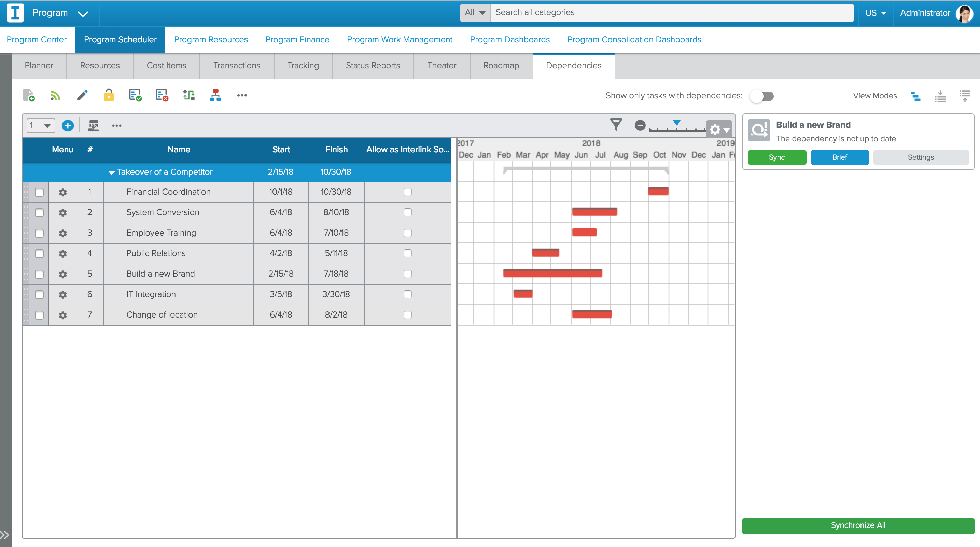Collapse the Takeover of a Competitor group
The image size is (980, 547).
point(111,172)
